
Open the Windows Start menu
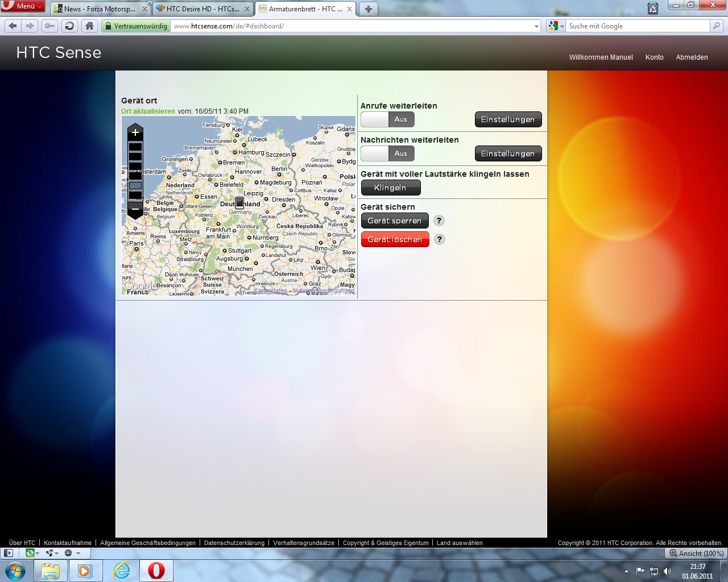tap(15, 571)
